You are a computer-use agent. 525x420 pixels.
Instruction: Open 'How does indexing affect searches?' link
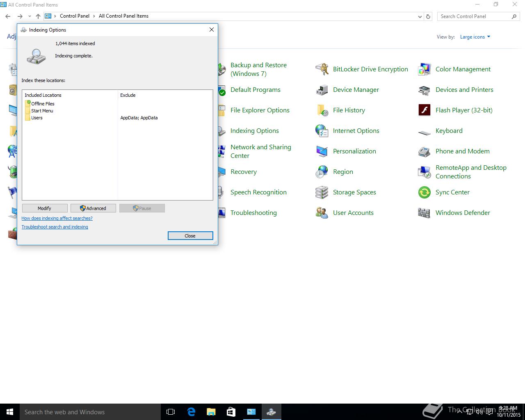point(57,218)
